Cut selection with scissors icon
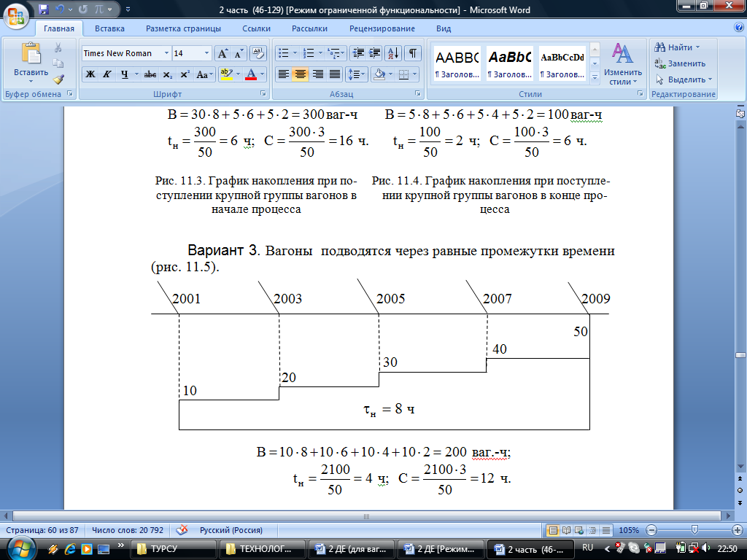This screenshot has height=560, width=747. [x=58, y=47]
